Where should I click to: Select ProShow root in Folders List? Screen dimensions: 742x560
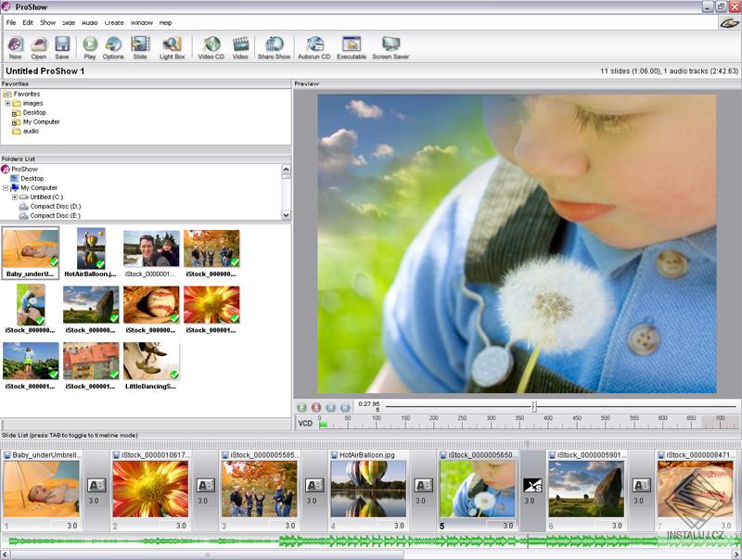pyautogui.click(x=25, y=170)
